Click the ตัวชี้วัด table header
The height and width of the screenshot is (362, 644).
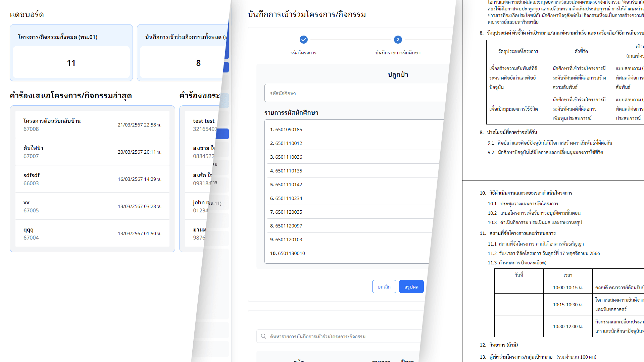[x=581, y=51]
